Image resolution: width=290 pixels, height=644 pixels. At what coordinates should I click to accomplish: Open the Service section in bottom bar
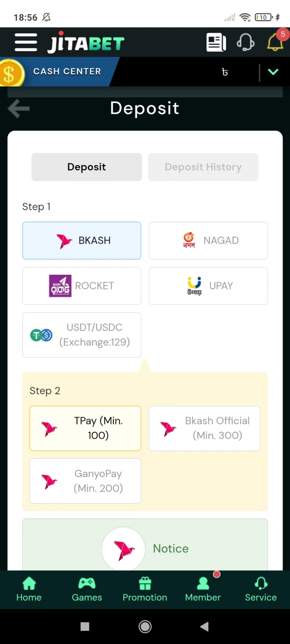261,589
